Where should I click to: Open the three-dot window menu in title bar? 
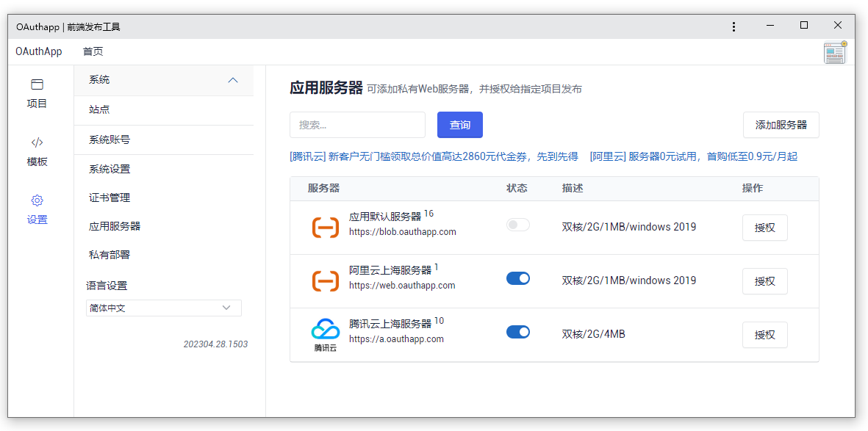pos(734,26)
